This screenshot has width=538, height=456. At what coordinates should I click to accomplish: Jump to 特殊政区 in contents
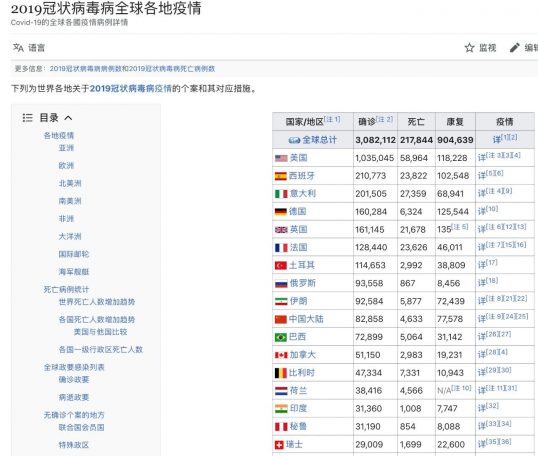[74, 445]
